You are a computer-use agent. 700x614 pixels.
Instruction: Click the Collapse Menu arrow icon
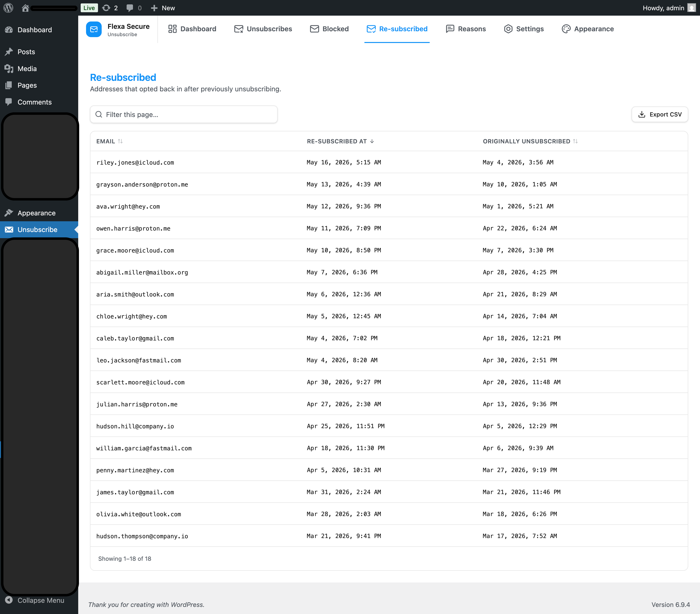[9, 600]
